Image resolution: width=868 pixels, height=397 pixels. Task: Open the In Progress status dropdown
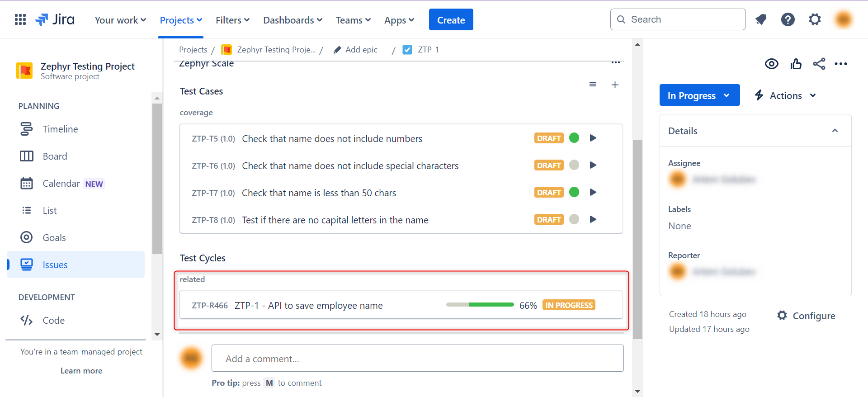[699, 95]
